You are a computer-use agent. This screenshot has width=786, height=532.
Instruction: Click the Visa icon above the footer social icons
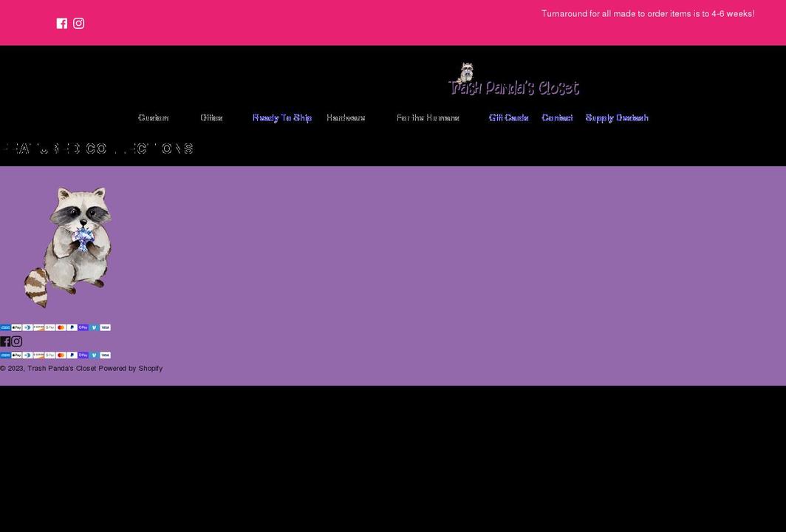point(105,327)
